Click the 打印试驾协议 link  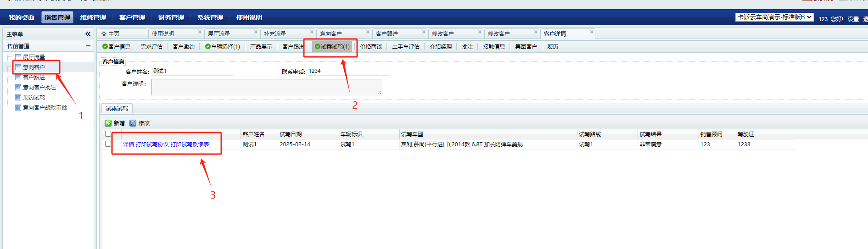click(x=152, y=144)
